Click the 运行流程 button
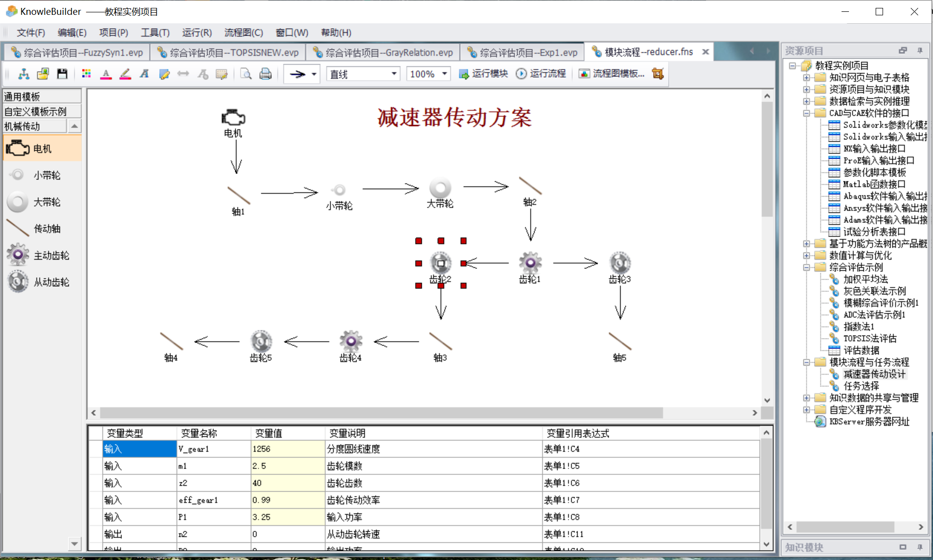The image size is (933, 560). click(541, 74)
